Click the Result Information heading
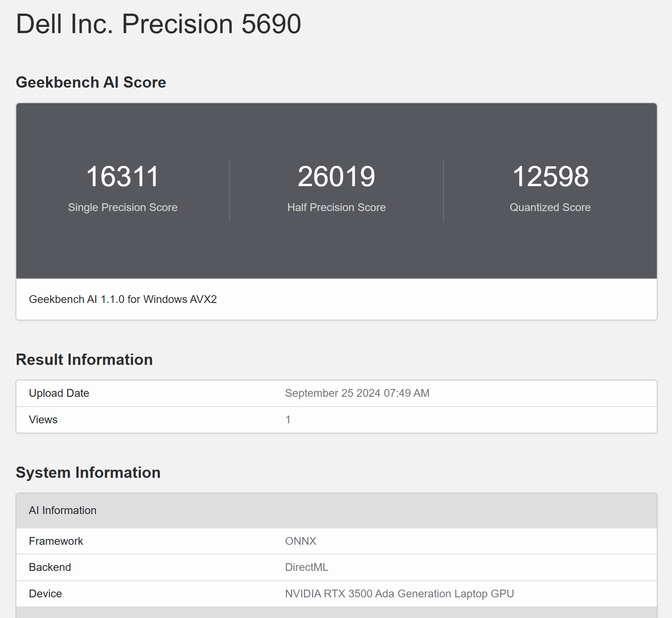This screenshot has height=618, width=672. [84, 360]
